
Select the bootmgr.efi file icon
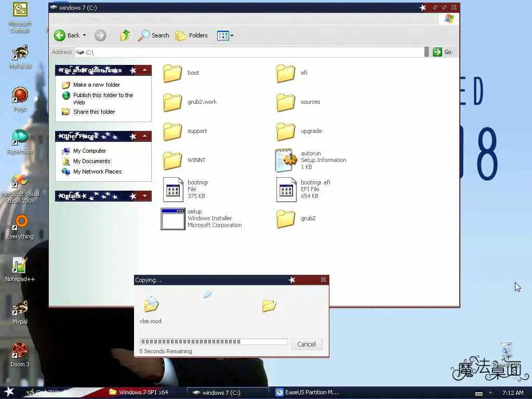(286, 189)
